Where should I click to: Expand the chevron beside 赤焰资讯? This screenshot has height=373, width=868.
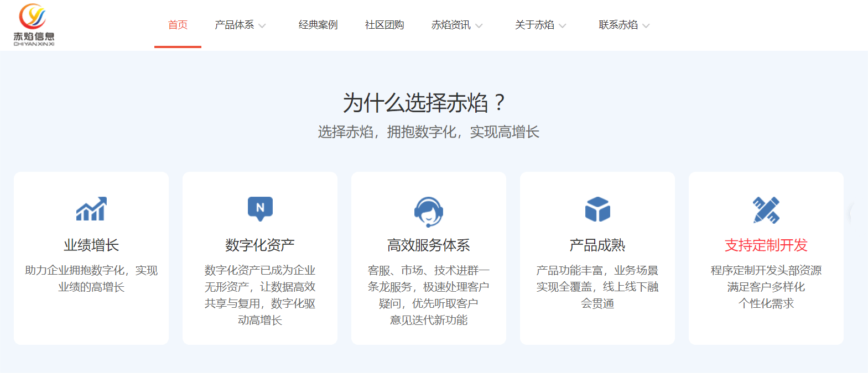[479, 26]
